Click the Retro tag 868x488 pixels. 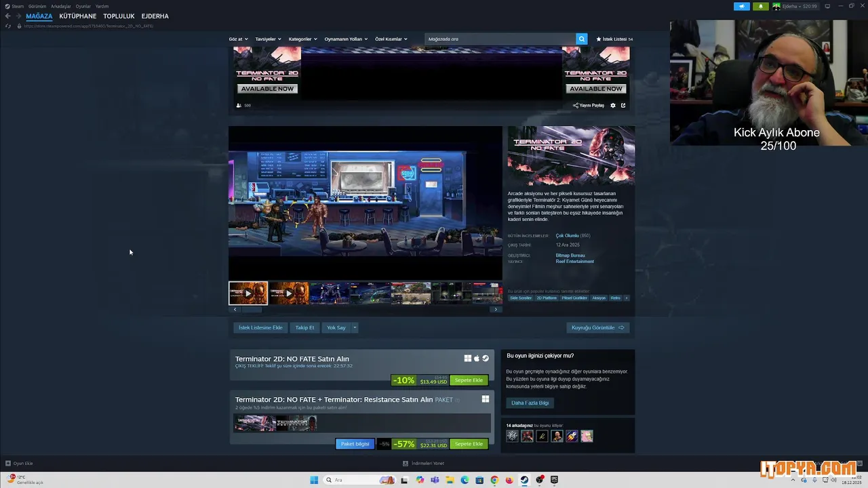point(615,298)
